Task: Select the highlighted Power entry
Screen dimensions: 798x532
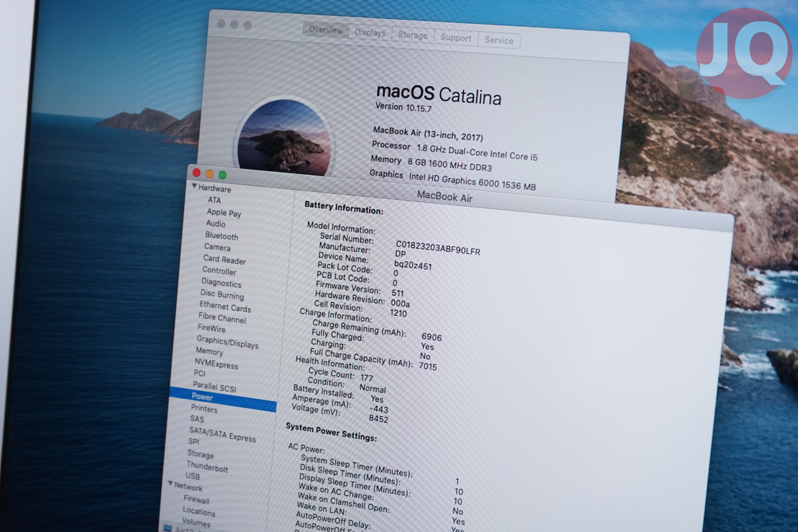Action: tap(223, 400)
